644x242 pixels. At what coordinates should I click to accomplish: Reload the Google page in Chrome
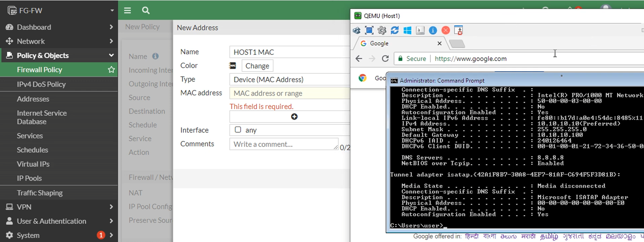click(385, 58)
